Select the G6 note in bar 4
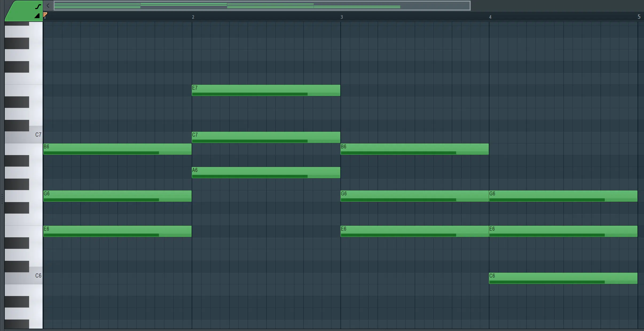 tap(563, 196)
